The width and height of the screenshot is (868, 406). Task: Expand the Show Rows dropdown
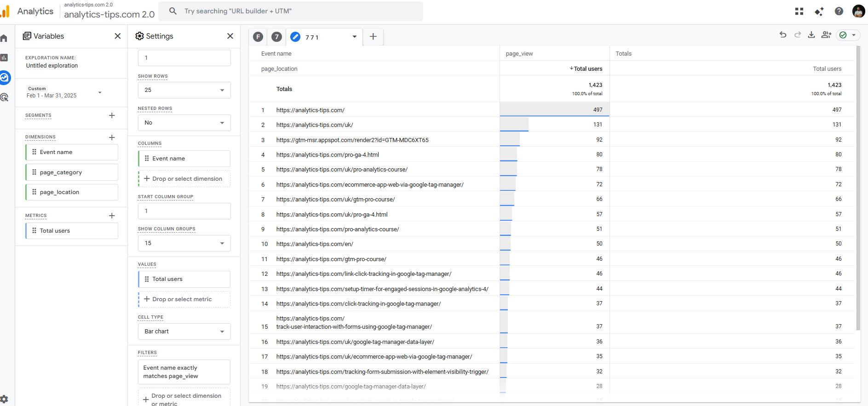pos(184,90)
